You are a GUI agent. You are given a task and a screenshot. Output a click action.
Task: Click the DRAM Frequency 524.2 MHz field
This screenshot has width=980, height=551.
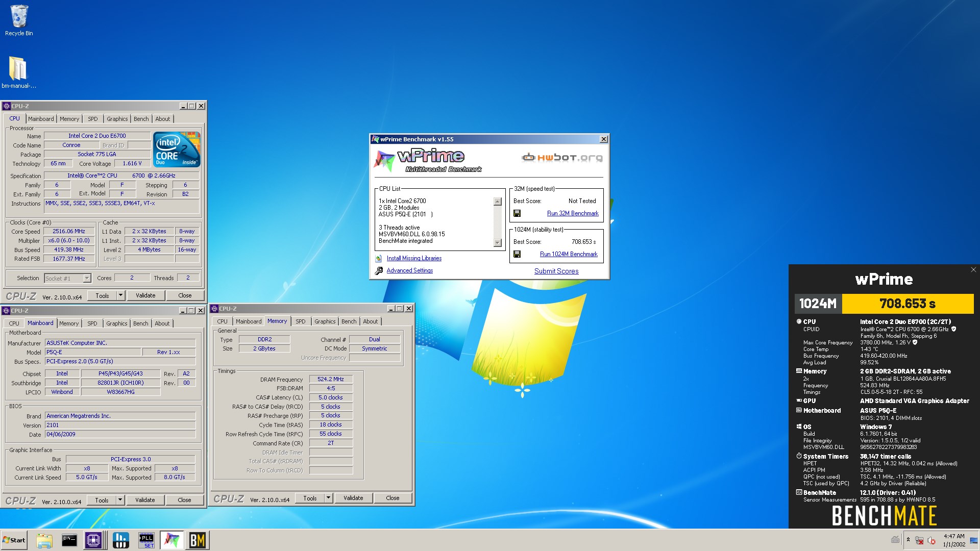coord(331,379)
